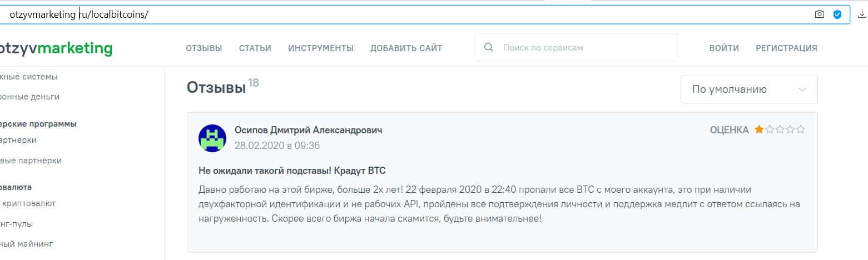The width and height of the screenshot is (868, 260).
Task: Click the ВОЙТИ login link
Action: click(x=723, y=48)
